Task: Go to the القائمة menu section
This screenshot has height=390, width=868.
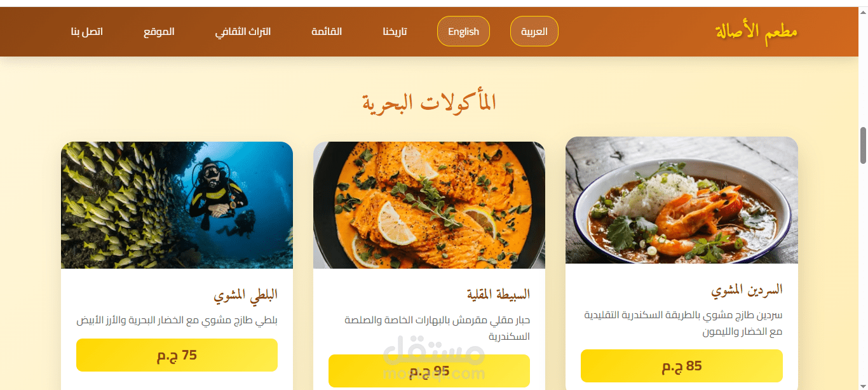Action: (x=327, y=31)
